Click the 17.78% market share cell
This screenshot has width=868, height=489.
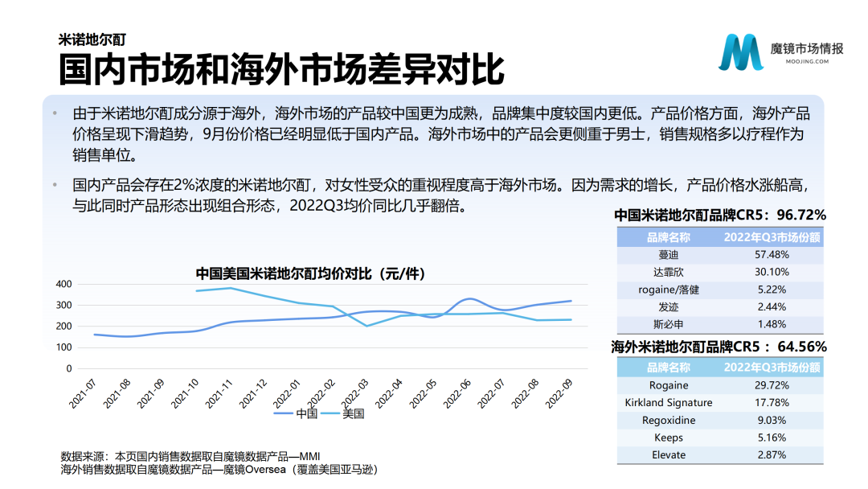[772, 403]
